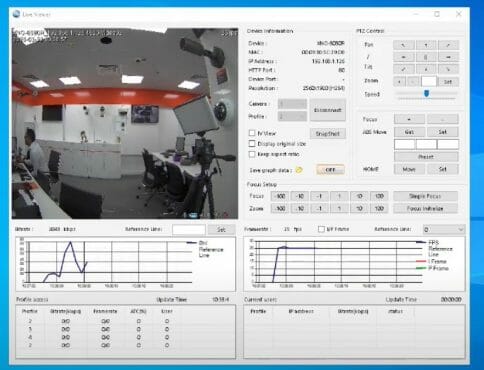Pan camera up-left with the diagonal arrow
The image size is (484, 370).
[x=404, y=45]
